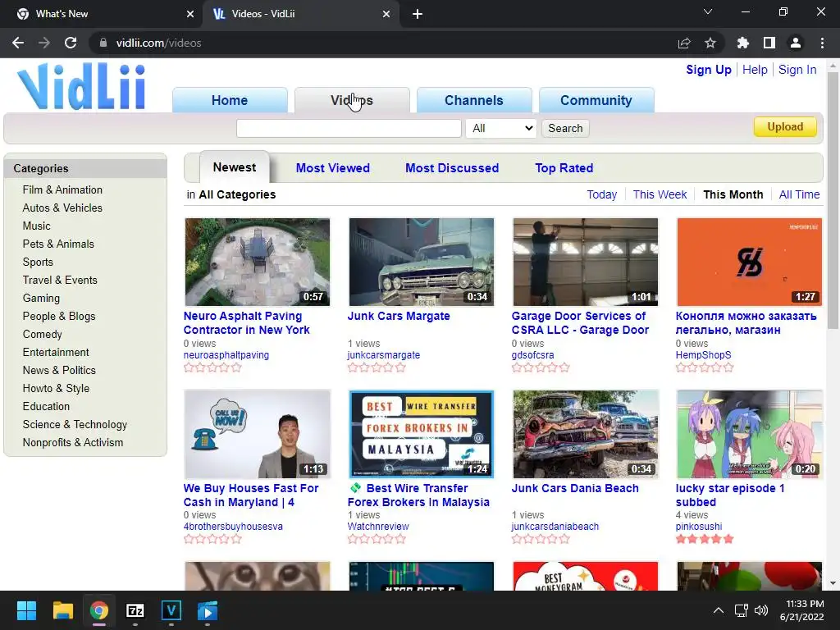This screenshot has height=630, width=840.
Task: Switch to the Channels tab
Action: point(474,100)
